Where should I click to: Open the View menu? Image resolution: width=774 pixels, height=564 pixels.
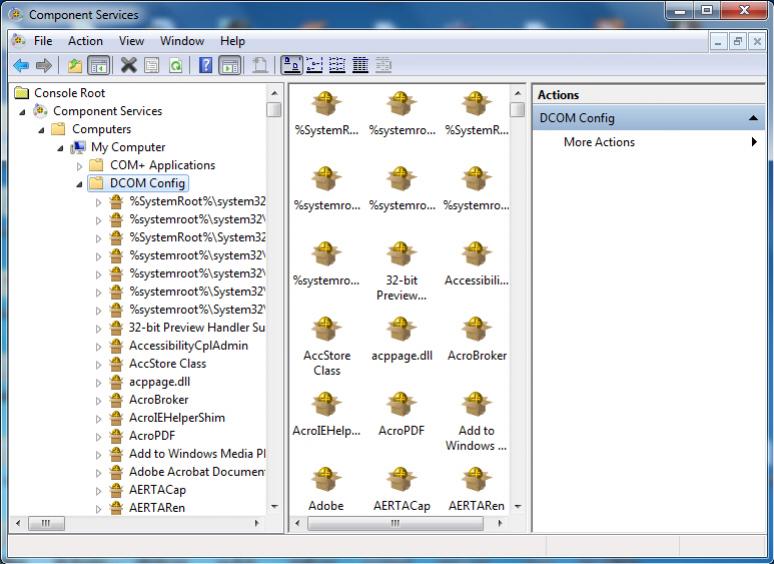point(131,41)
